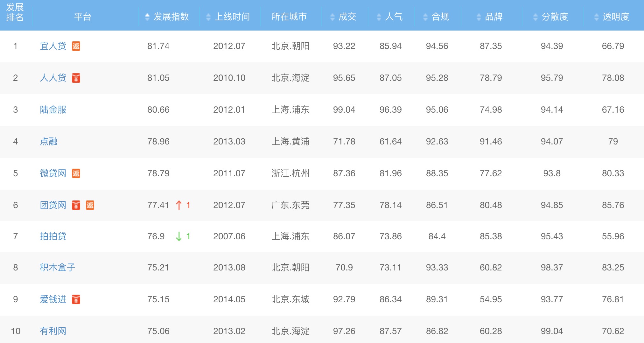Click 宜人贷 development index 81.74
The height and width of the screenshot is (343, 644).
point(158,46)
